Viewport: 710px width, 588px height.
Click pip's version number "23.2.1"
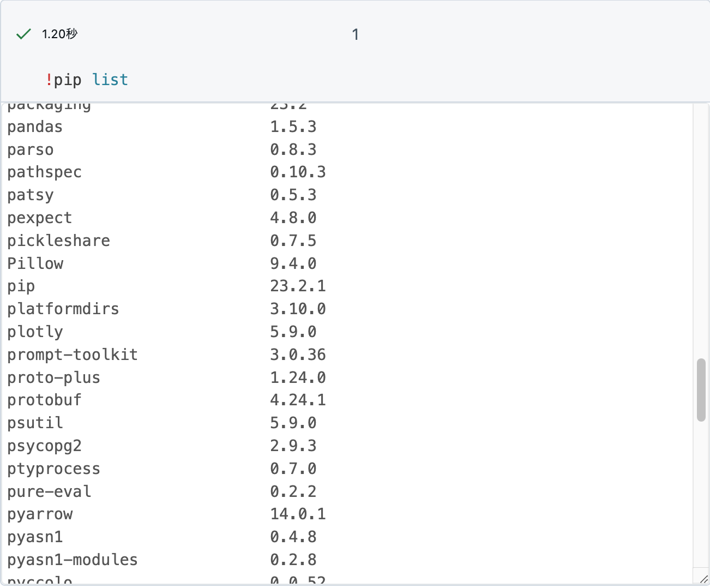click(x=298, y=285)
